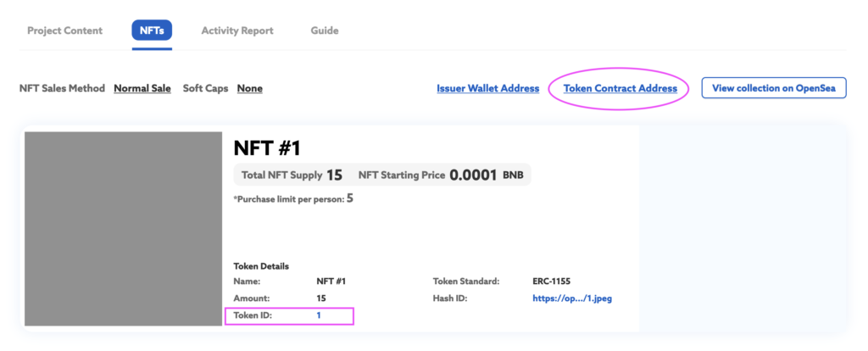The height and width of the screenshot is (351, 868).
Task: Click the Name value in Token Details
Action: point(331,281)
